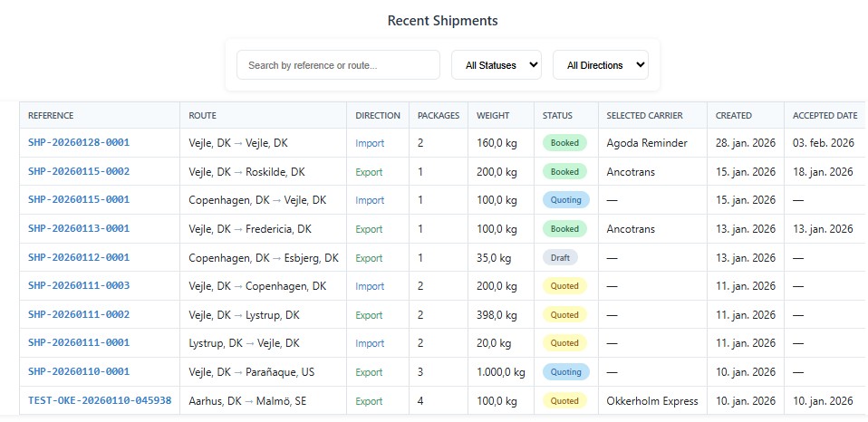Open shipment SHP-20260128-0001
The image size is (868, 422).
[x=79, y=143]
